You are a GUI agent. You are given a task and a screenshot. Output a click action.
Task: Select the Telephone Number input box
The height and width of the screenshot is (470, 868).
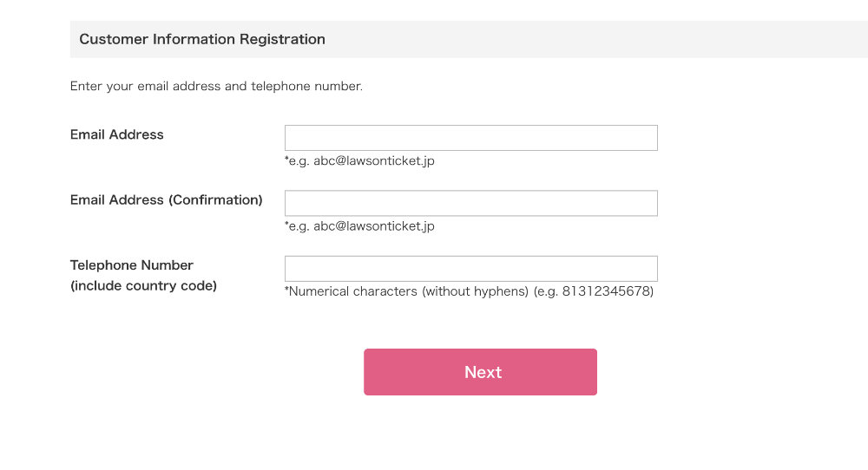(470, 268)
